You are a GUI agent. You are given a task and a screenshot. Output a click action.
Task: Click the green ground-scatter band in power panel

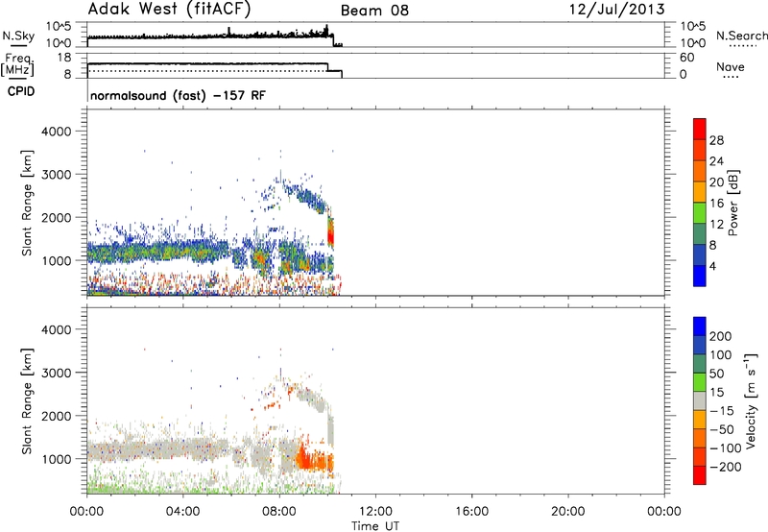[156, 251]
